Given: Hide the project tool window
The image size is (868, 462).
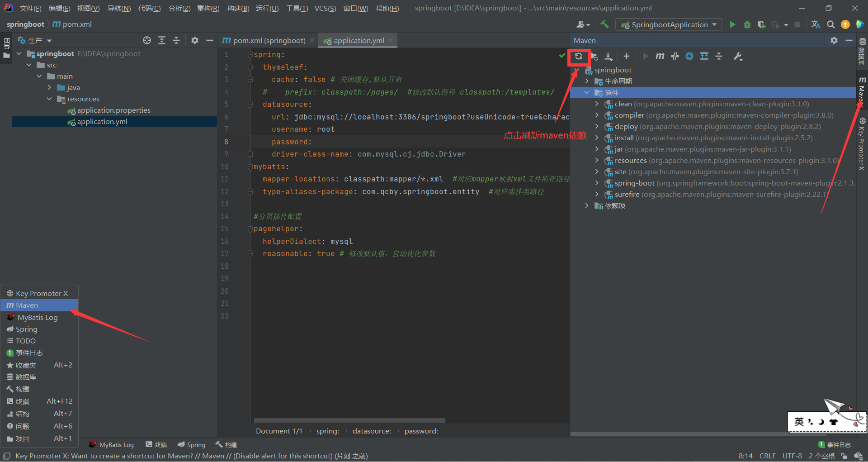Looking at the screenshot, I should tap(209, 40).
